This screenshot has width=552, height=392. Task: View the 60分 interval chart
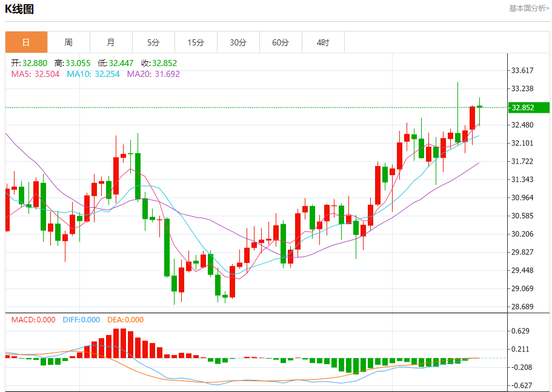[281, 42]
